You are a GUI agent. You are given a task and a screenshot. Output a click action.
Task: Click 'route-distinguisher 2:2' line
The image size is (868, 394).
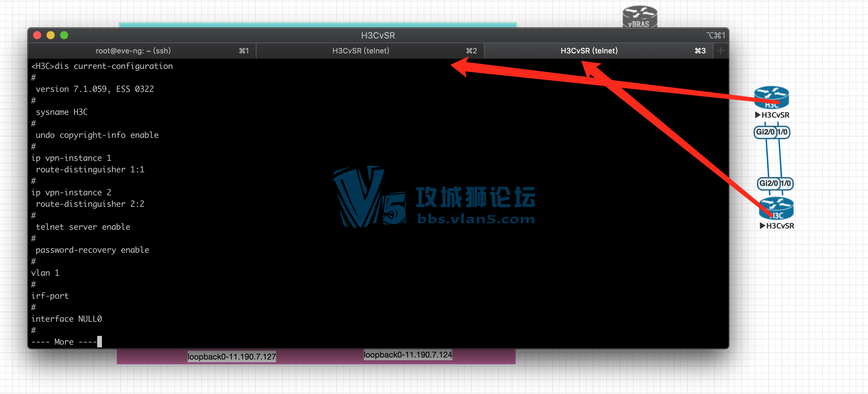tap(90, 204)
